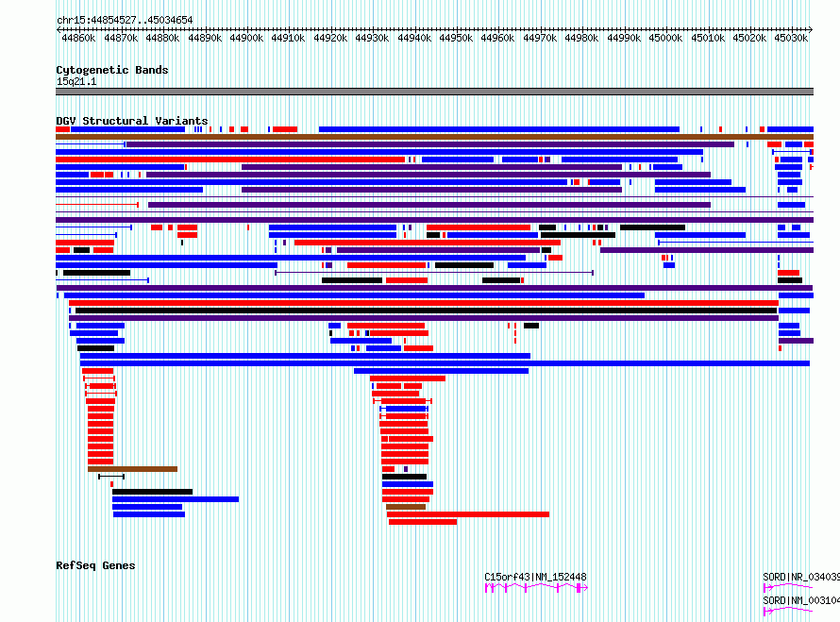
Task: Click the 44980k ruler label
Action: point(581,38)
